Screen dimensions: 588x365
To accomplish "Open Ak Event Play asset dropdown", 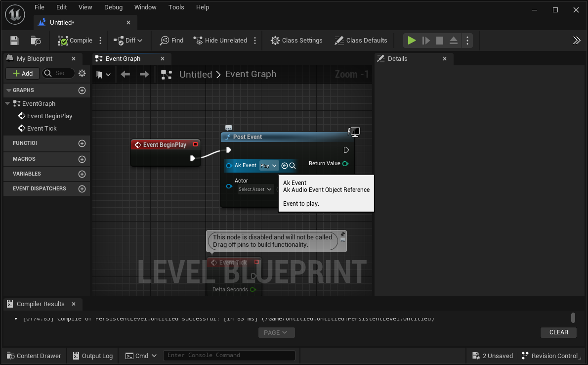I will [x=268, y=166].
